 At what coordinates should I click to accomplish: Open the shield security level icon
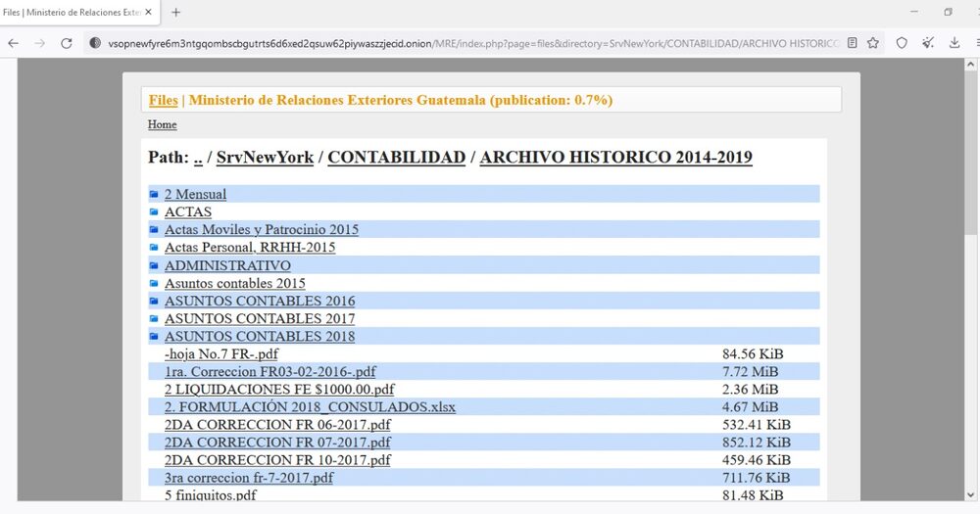pyautogui.click(x=902, y=43)
